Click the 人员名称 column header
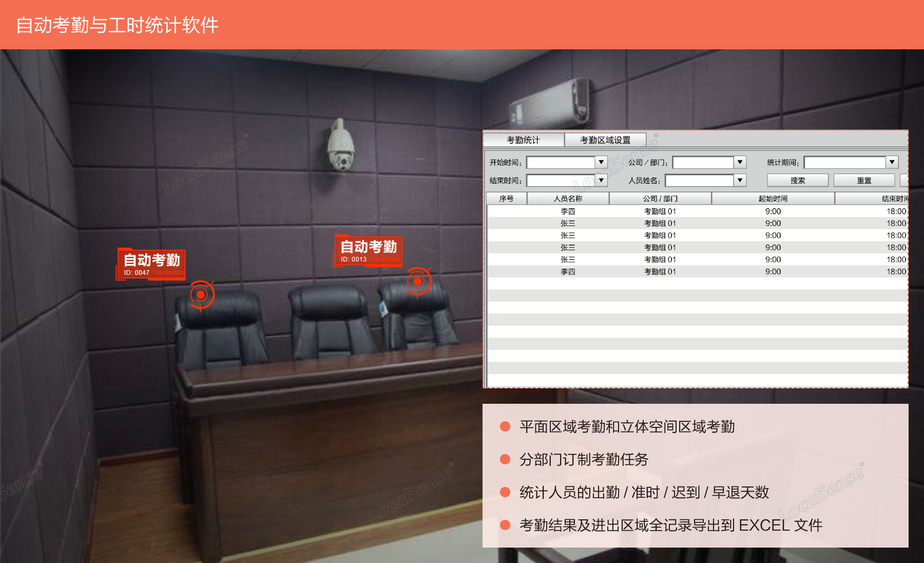The height and width of the screenshot is (563, 924). 568,199
